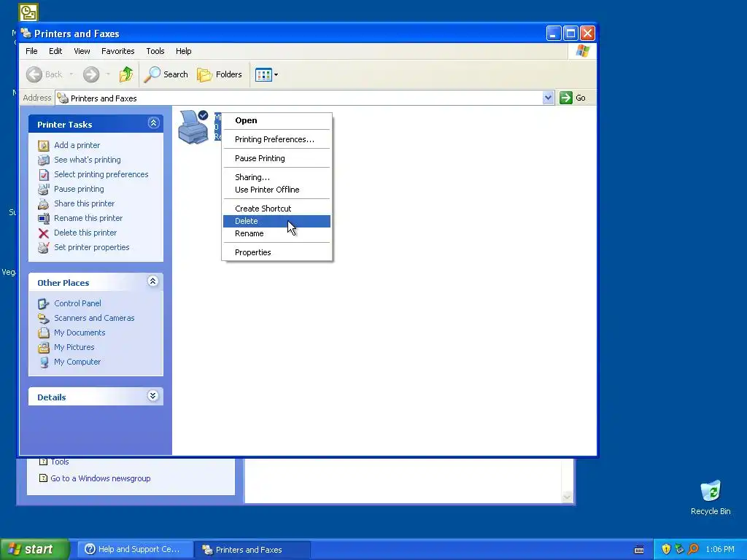Switch to Help and Support Center taskbar button
Viewport: 747px width, 560px height.
pos(135,549)
